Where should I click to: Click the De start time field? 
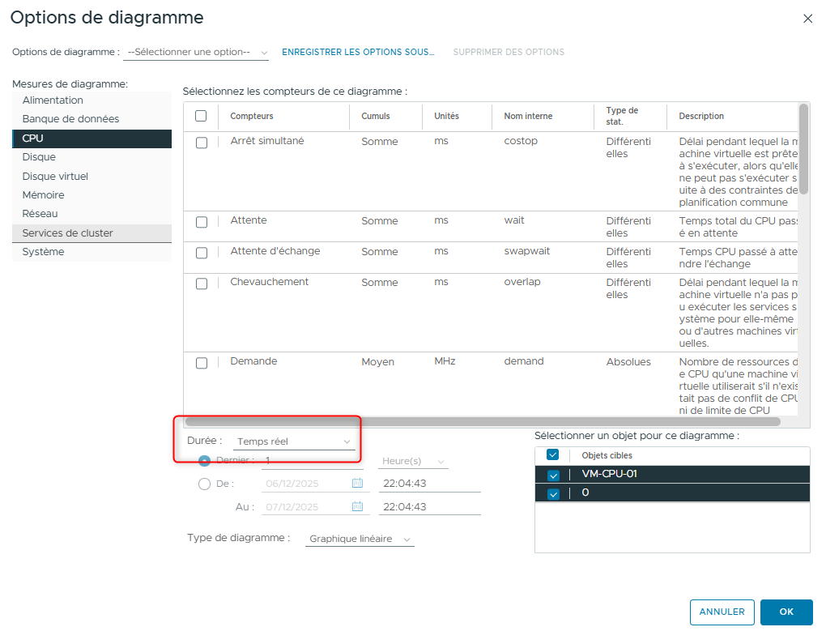point(429,484)
